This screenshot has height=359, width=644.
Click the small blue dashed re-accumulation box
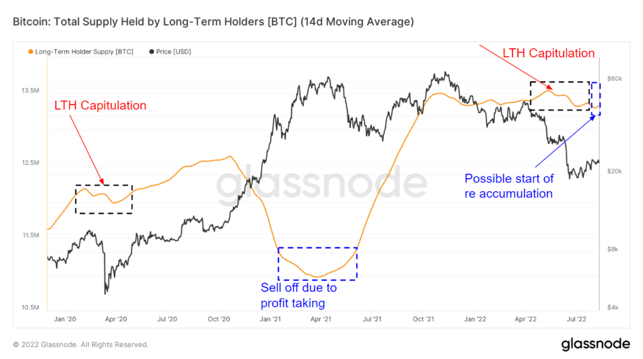pos(596,99)
